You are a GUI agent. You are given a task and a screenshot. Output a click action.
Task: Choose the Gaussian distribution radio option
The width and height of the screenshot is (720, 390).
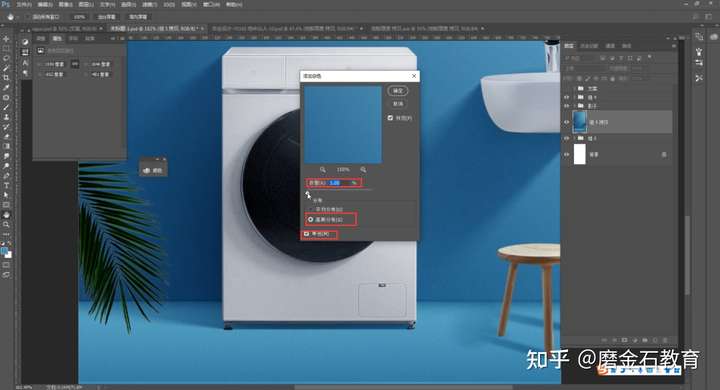[x=311, y=220]
